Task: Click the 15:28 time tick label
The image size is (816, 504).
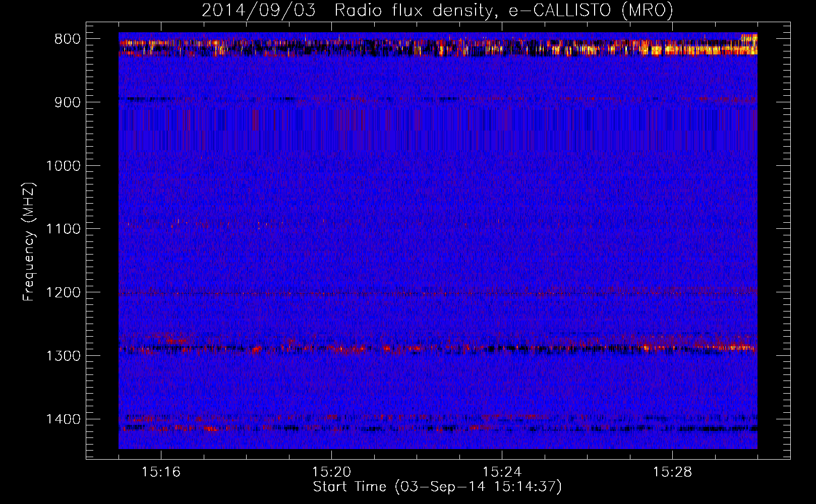Action: (672, 472)
